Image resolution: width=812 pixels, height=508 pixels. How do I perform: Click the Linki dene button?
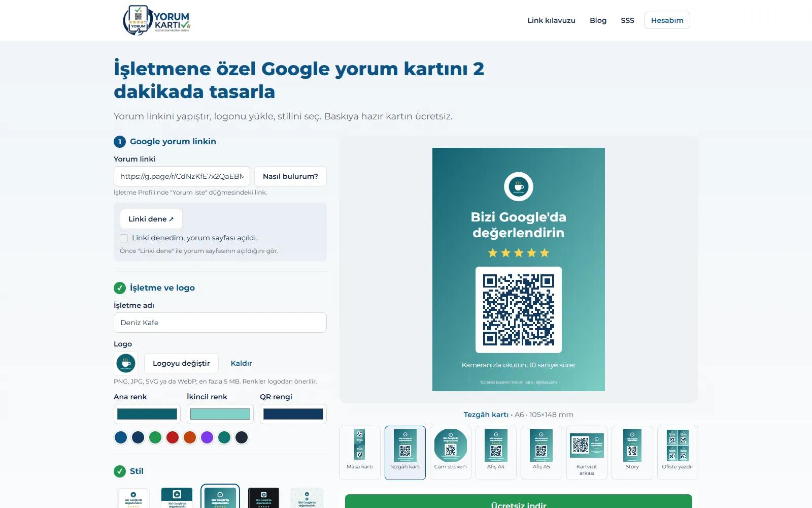151,219
